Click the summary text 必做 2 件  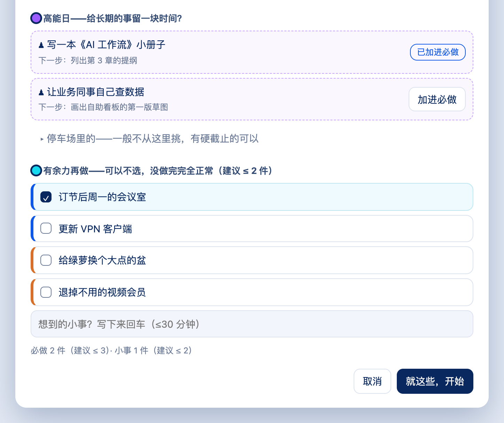tap(48, 350)
